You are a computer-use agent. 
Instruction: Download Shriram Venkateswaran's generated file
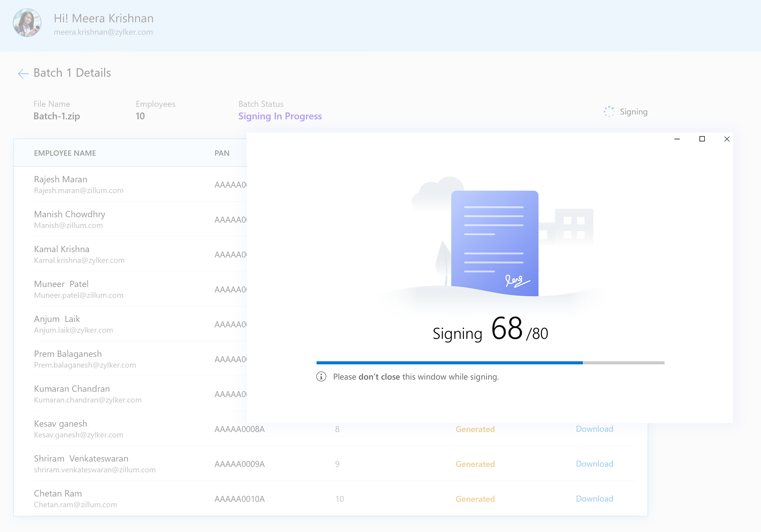pyautogui.click(x=594, y=464)
